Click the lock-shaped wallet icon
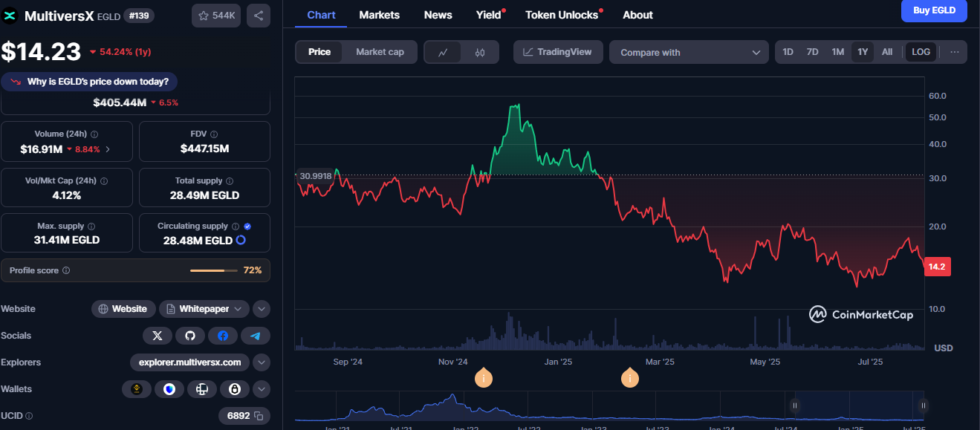980x430 pixels. point(234,389)
